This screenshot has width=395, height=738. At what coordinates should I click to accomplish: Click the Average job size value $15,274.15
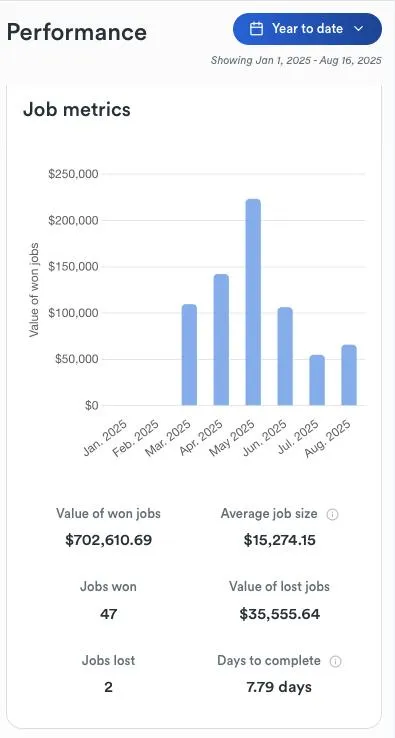[x=280, y=540]
